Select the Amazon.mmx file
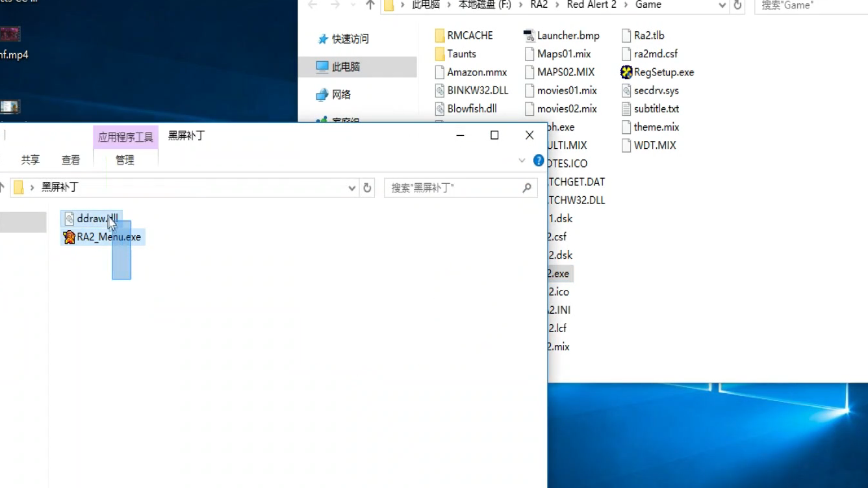This screenshot has height=488, width=868. [470, 72]
